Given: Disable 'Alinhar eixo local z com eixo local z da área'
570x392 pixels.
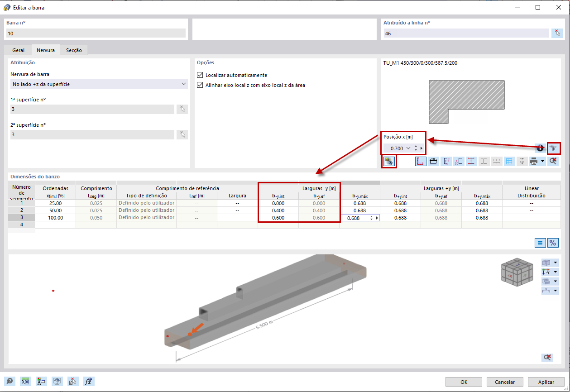Looking at the screenshot, I should pos(200,85).
